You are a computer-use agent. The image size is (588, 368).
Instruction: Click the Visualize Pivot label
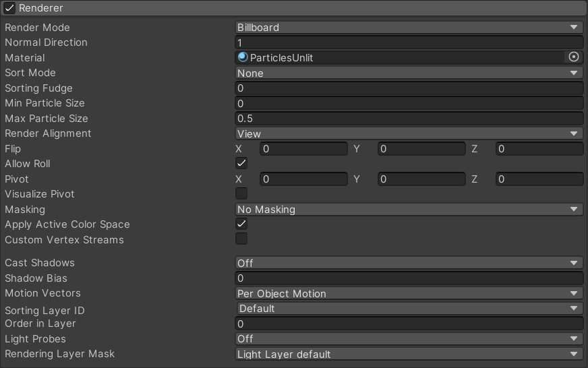pos(40,194)
